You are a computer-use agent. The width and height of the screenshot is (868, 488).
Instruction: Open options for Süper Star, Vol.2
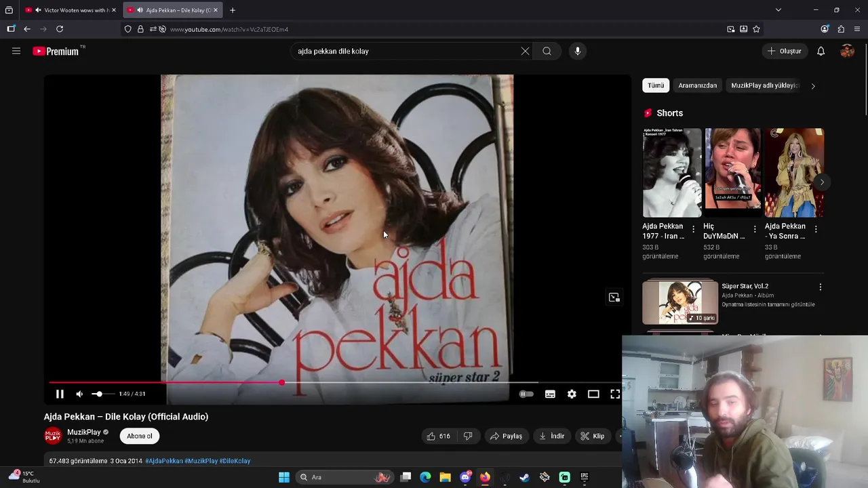pyautogui.click(x=820, y=287)
